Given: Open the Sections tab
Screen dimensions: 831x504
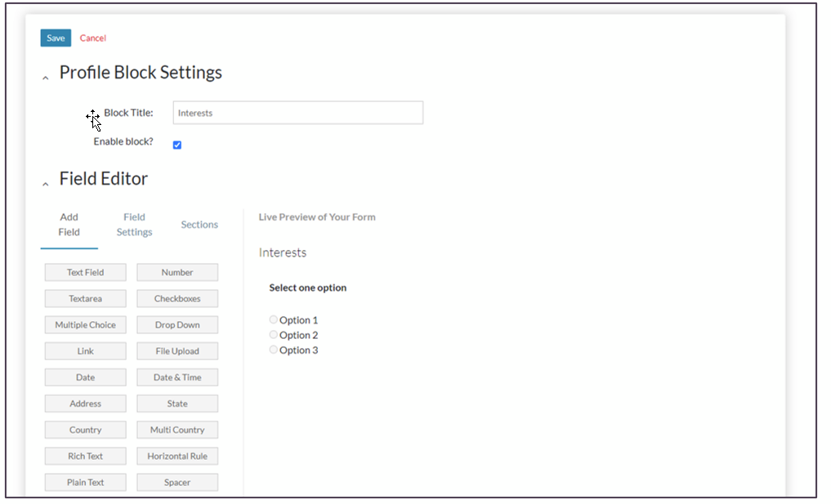Looking at the screenshot, I should tap(199, 225).
